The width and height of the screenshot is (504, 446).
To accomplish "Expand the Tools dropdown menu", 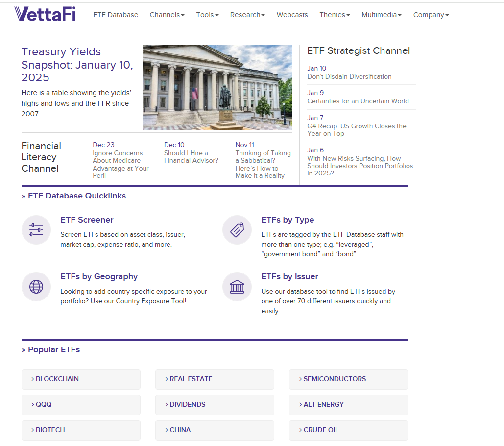I will 207,15.
